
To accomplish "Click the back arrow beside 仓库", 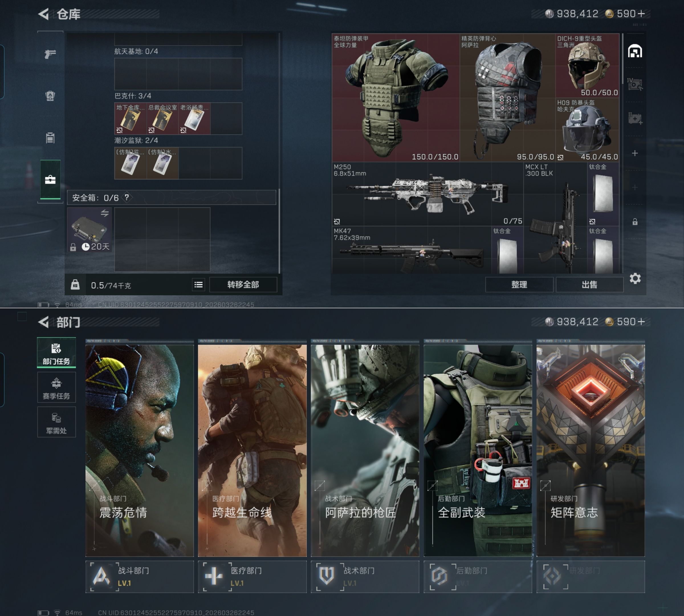I will [x=44, y=14].
